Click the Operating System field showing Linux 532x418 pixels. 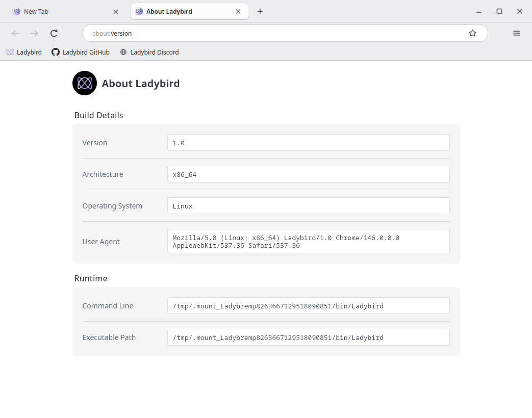click(x=309, y=206)
